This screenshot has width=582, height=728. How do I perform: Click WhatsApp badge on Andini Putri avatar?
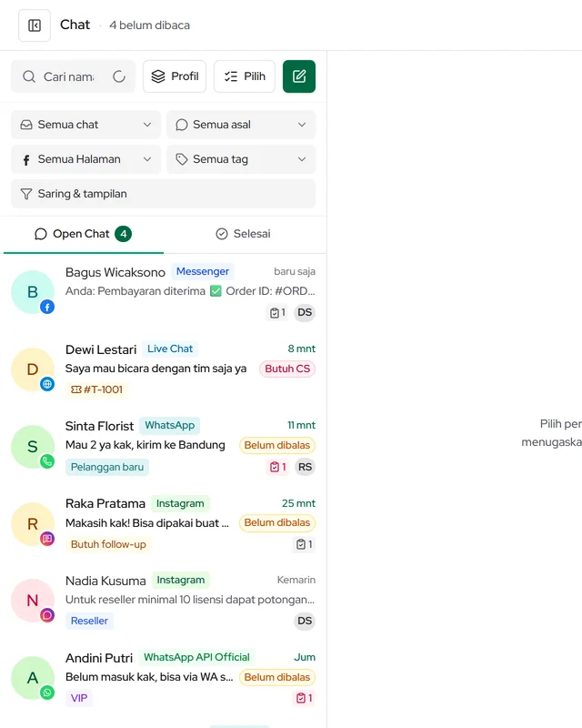point(47,693)
